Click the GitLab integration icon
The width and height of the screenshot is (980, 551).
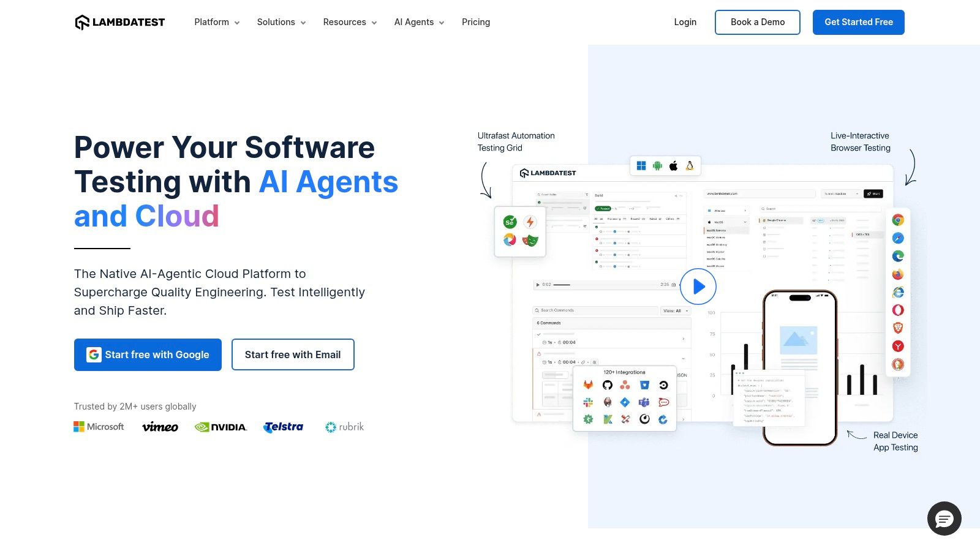click(x=588, y=385)
